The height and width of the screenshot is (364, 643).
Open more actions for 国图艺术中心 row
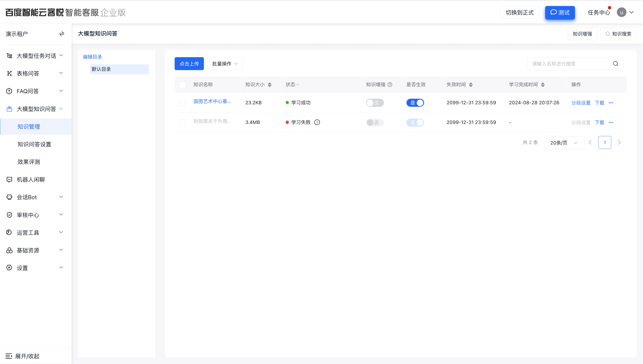tap(611, 103)
